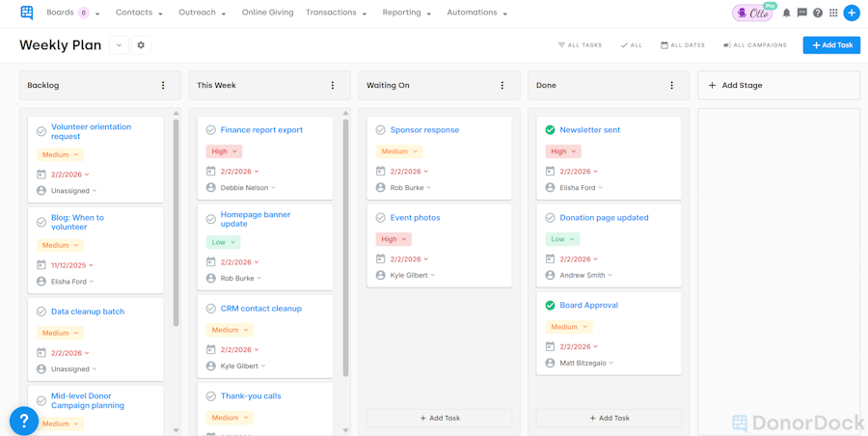
Task: Click the Backlog column scrollbar
Action: (176, 223)
